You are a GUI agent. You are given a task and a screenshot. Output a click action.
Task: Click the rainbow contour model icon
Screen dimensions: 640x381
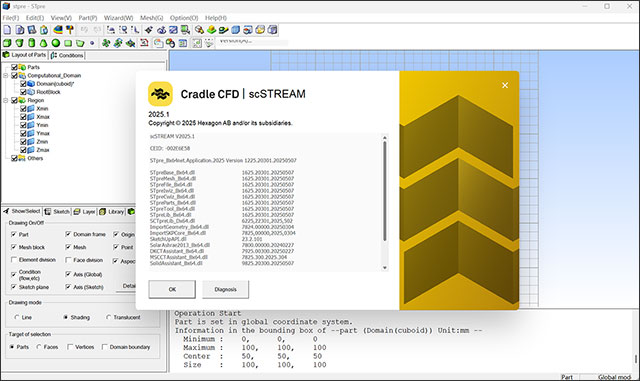click(x=58, y=30)
